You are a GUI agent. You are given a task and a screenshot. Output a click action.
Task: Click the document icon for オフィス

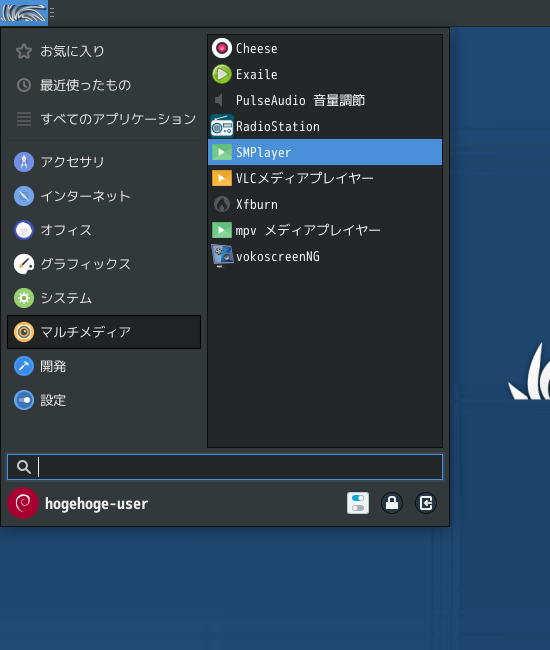tap(24, 230)
